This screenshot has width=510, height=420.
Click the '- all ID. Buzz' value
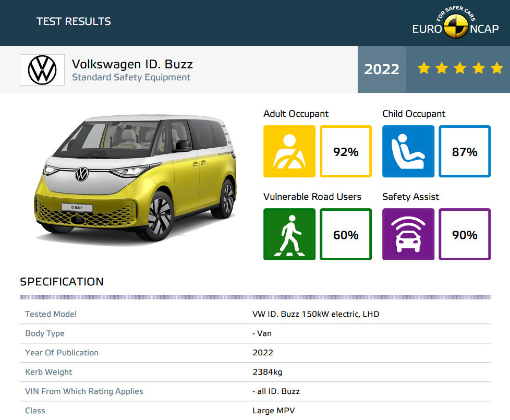click(276, 391)
